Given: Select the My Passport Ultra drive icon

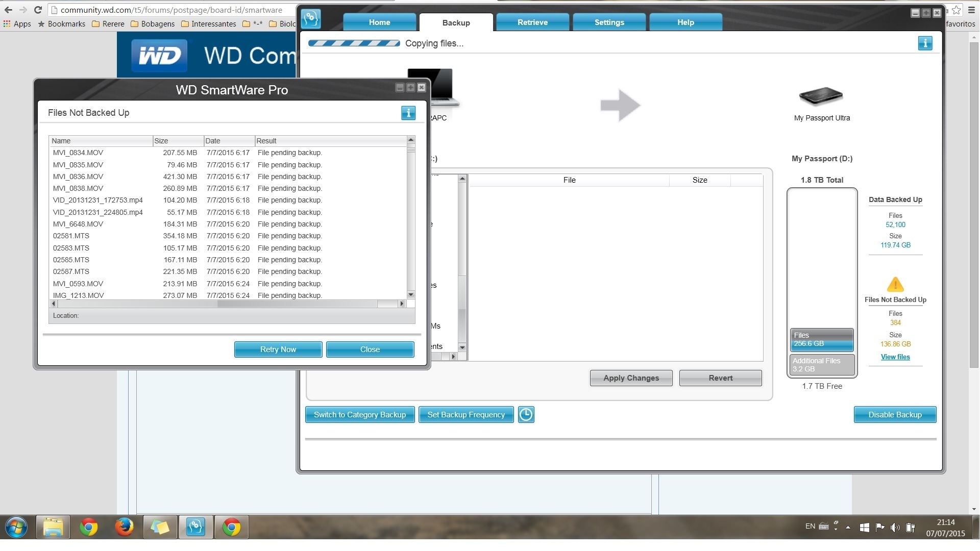Looking at the screenshot, I should [x=821, y=96].
